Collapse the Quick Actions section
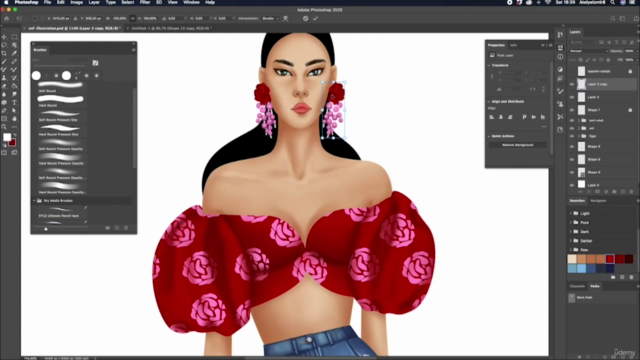Image resolution: width=640 pixels, height=360 pixels. (489, 136)
